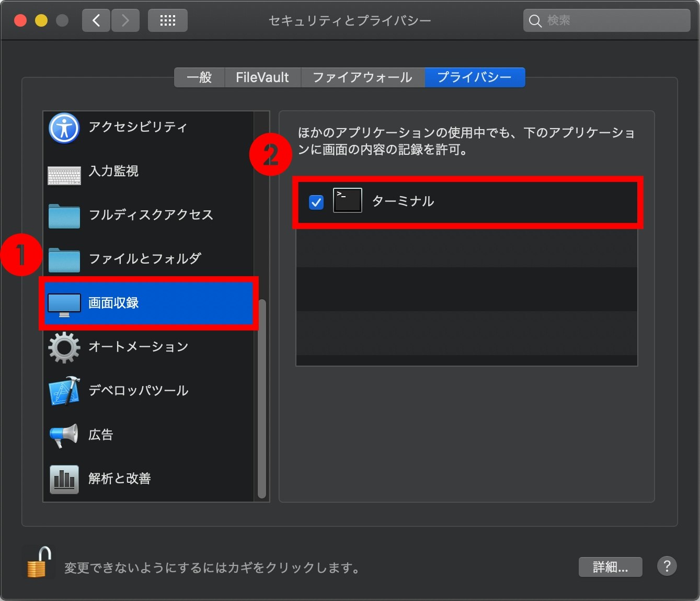Click the megaphone icon for 広告

tap(64, 435)
